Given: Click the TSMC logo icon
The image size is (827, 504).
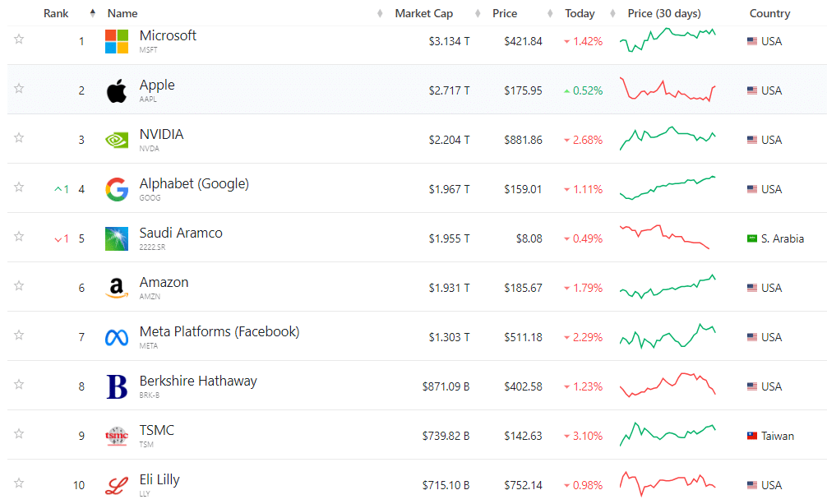Looking at the screenshot, I should coord(115,435).
